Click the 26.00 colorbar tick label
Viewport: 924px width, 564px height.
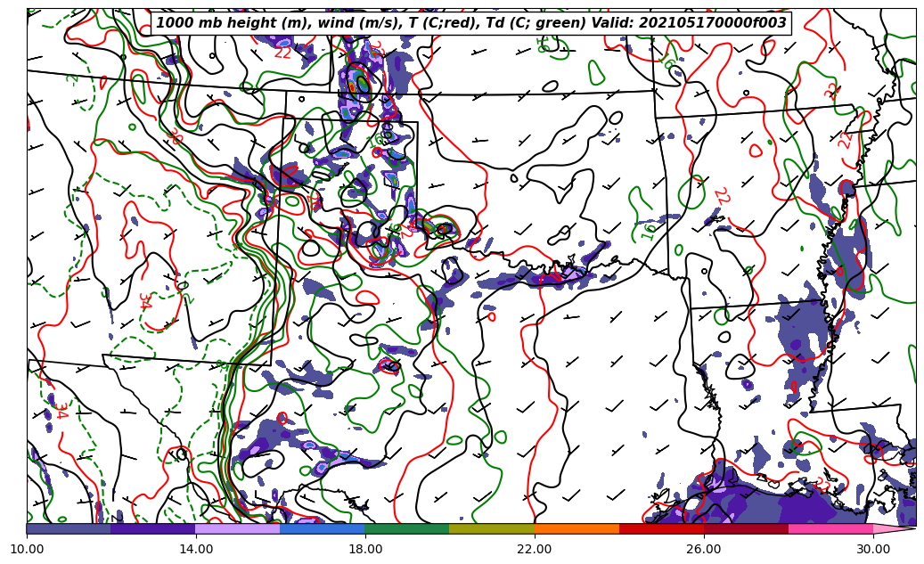(704, 549)
